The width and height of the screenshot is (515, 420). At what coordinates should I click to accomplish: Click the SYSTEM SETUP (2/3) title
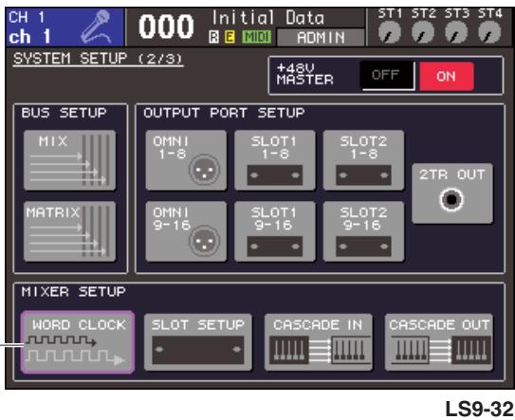point(98,59)
